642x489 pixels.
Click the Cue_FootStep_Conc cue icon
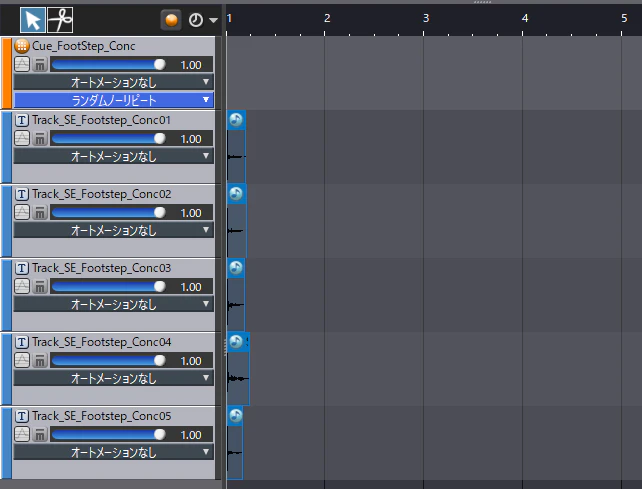tap(22, 46)
